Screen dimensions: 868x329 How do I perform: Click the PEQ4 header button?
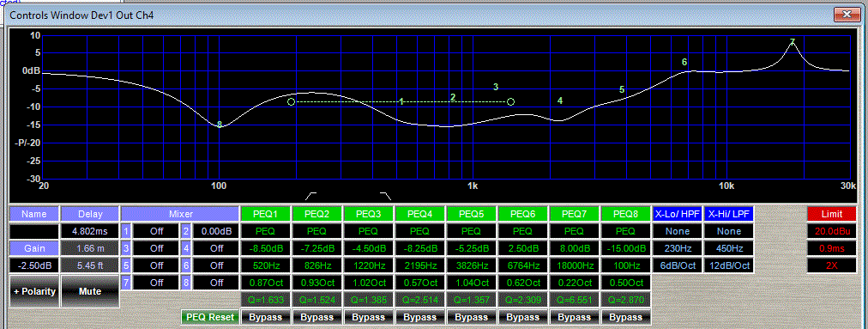pos(420,214)
